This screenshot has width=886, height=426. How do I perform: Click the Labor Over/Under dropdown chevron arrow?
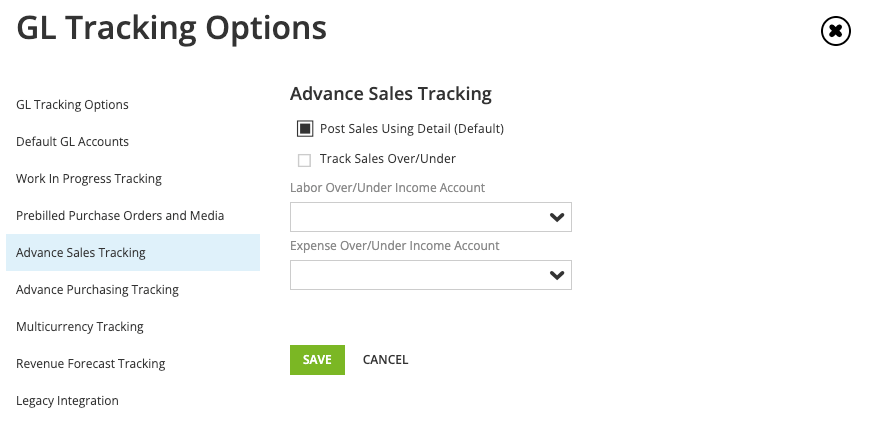coord(557,217)
